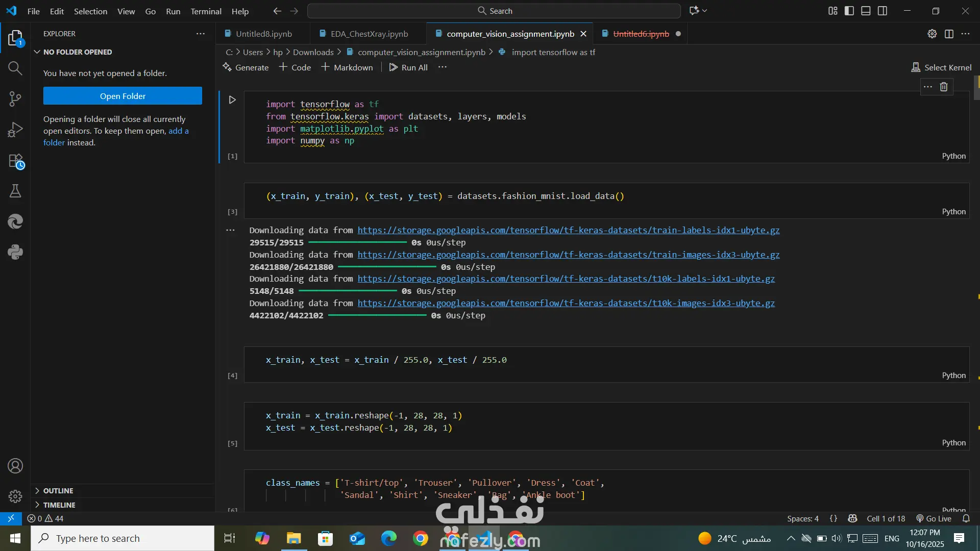Toggle the bottom panel layout
This screenshot has height=551, width=980.
pos(866,11)
